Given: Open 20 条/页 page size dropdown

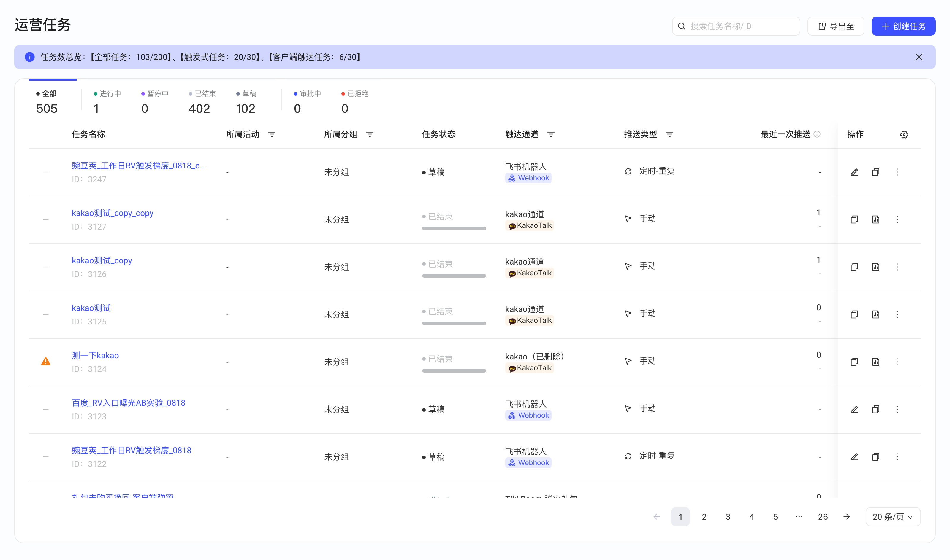Looking at the screenshot, I should tap(893, 517).
